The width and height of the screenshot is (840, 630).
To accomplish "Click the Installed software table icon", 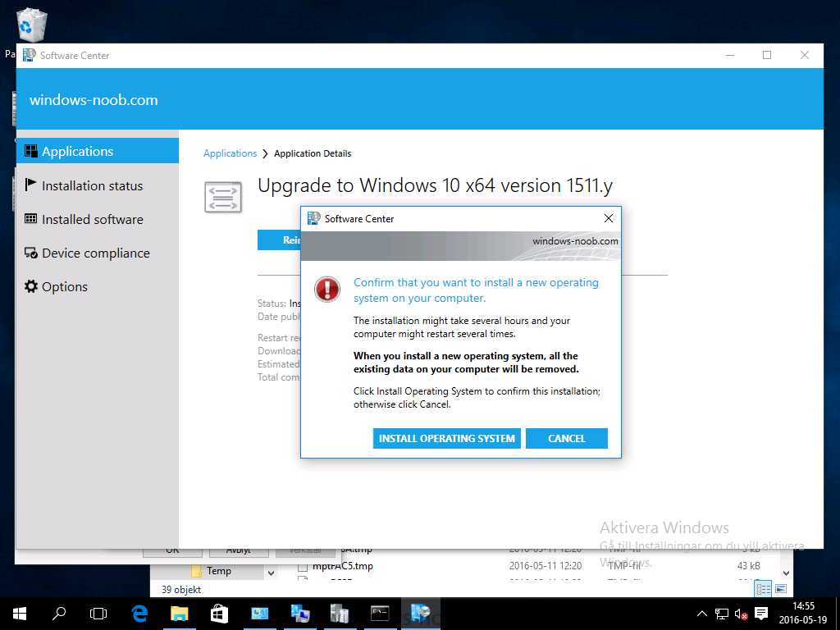I will tap(31, 218).
